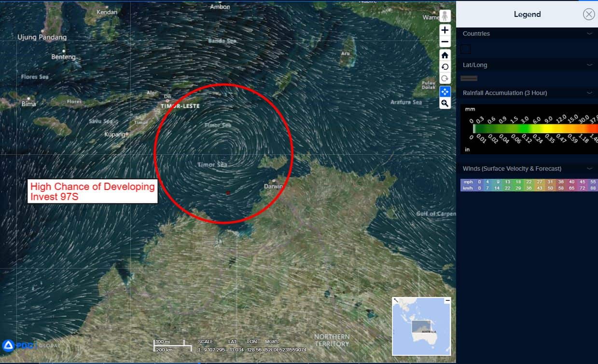598x364 pixels.
Task: Collapse the Winds legend section
Action: pos(589,169)
